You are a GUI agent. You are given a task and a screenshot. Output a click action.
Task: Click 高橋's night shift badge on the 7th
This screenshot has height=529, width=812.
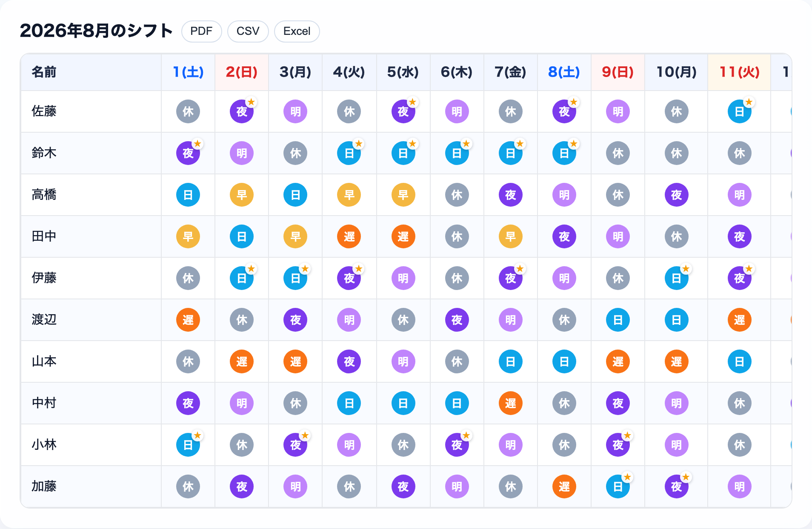511,195
